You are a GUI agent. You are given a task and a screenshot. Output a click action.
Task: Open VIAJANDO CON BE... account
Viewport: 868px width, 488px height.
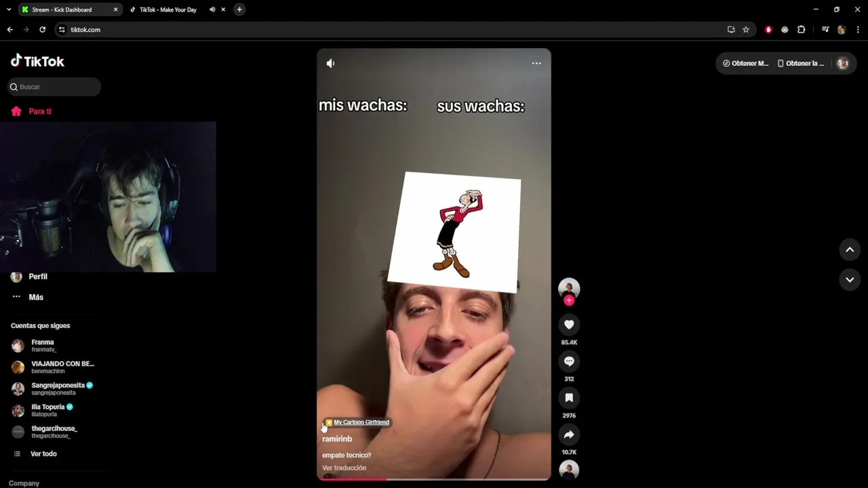(53, 367)
